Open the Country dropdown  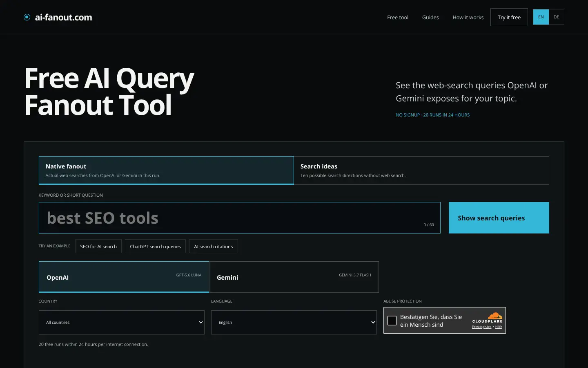(x=122, y=322)
